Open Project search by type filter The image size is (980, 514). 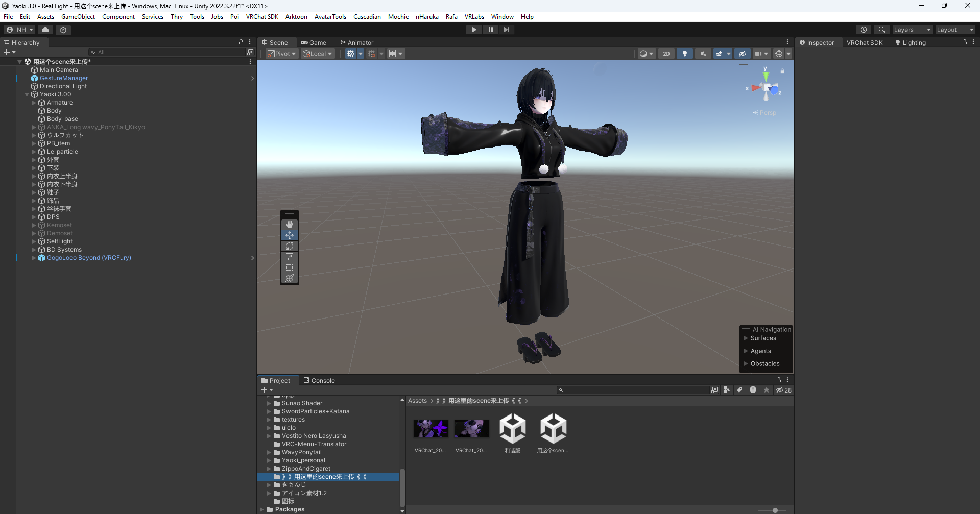727,390
